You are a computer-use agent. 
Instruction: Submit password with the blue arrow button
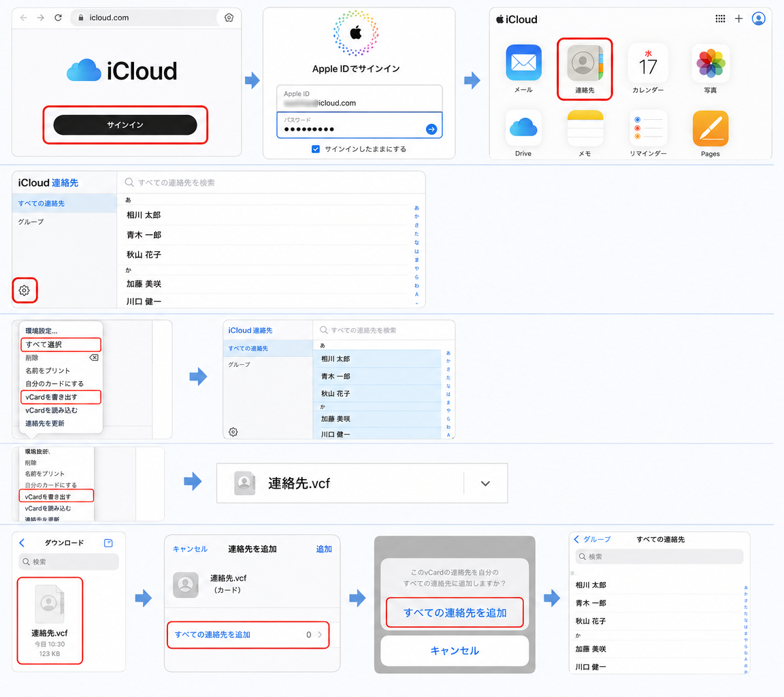431,129
